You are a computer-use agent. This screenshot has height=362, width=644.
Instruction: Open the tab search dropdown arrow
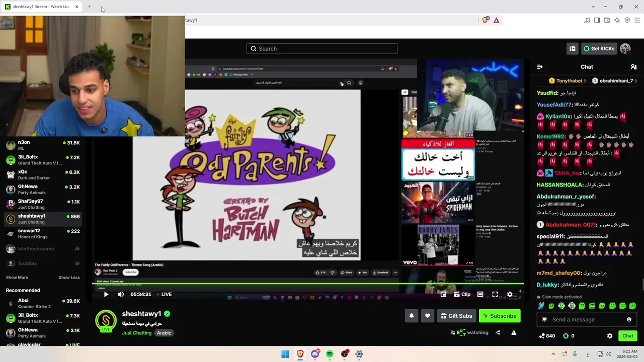click(x=593, y=7)
